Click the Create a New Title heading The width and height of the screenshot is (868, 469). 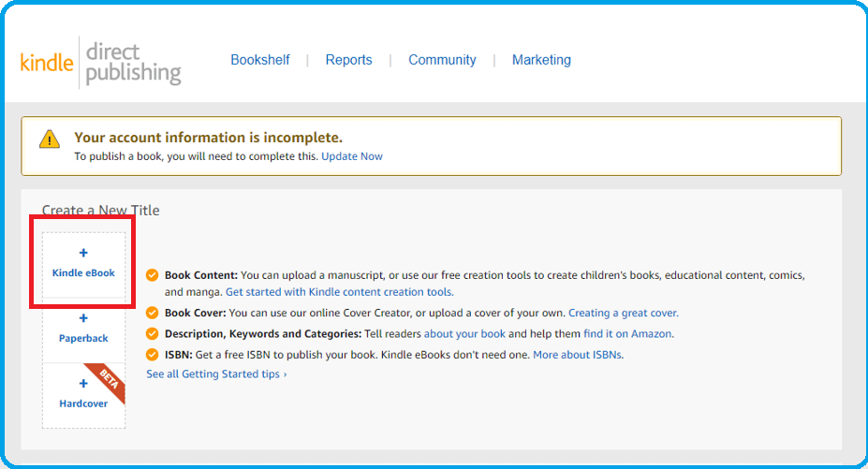[101, 211]
